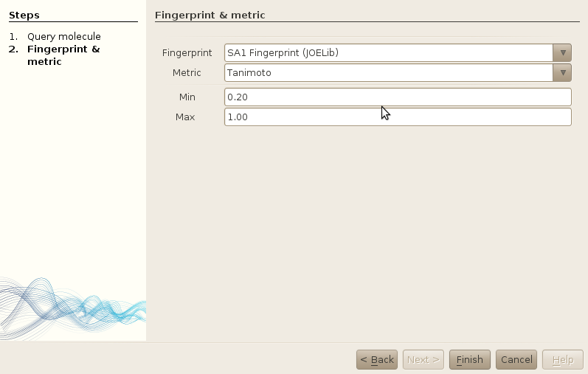Click the Tanimoto metric combo box

(x=389, y=72)
